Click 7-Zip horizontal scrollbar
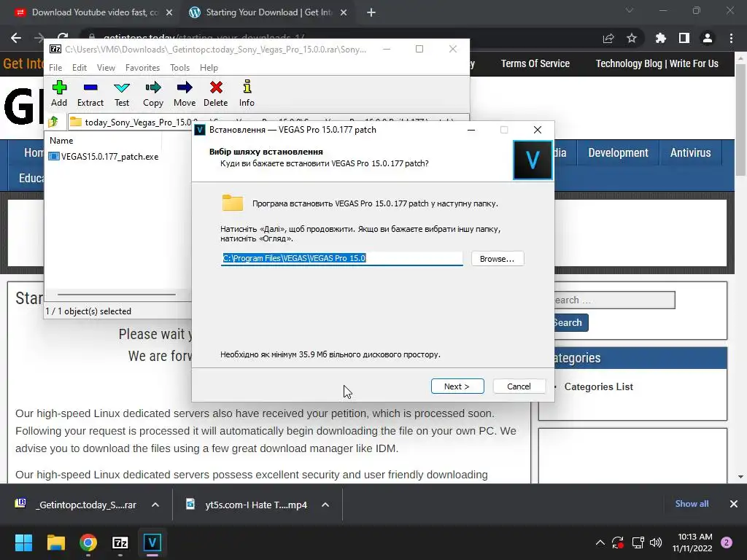 click(117, 295)
